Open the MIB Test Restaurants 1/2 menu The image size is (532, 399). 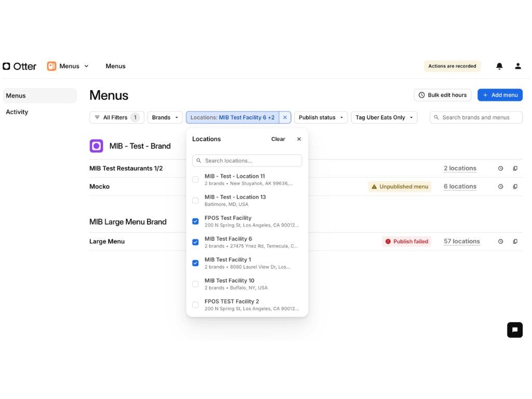click(126, 168)
